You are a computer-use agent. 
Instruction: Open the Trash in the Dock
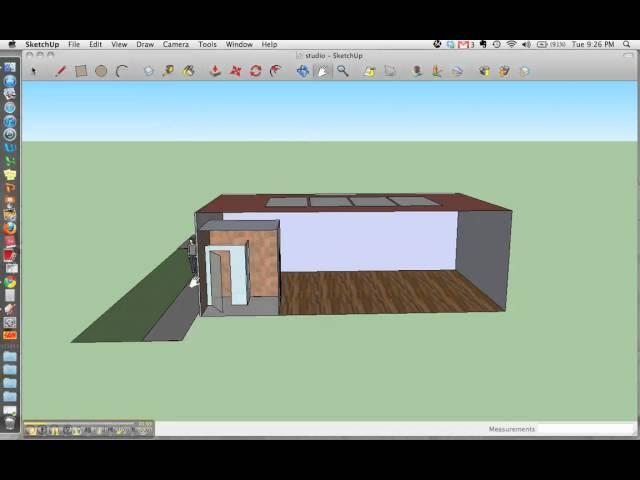click(x=10, y=422)
